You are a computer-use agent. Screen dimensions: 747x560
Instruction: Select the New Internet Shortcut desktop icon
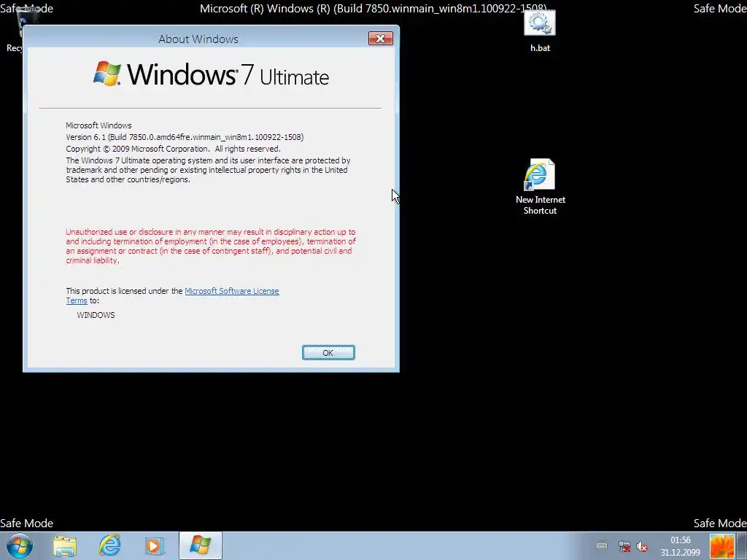coord(541,187)
